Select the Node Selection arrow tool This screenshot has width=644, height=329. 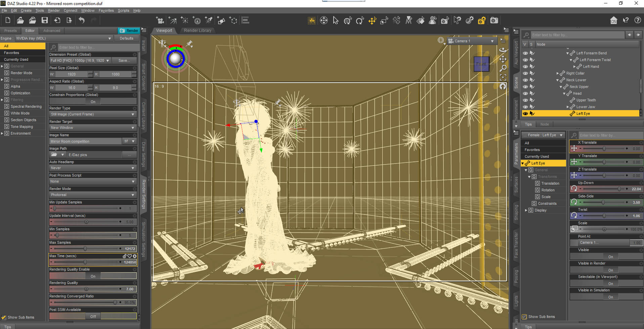tap(336, 20)
